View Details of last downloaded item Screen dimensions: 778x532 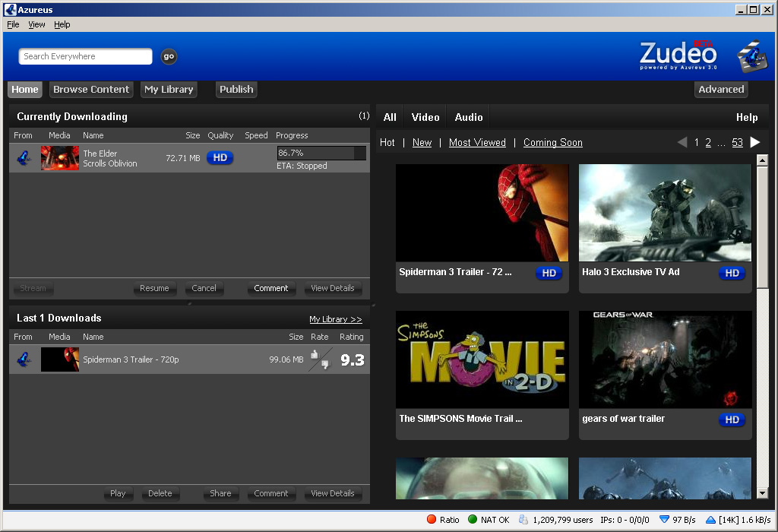[x=333, y=493]
